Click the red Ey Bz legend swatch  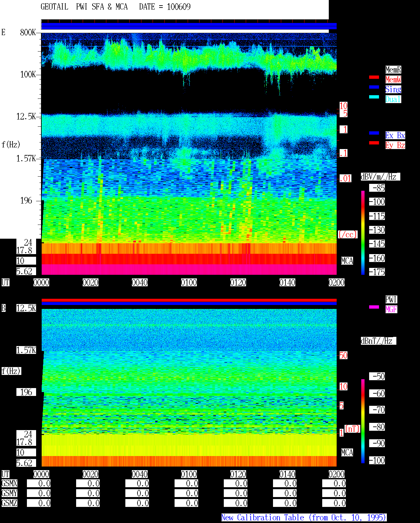374,143
